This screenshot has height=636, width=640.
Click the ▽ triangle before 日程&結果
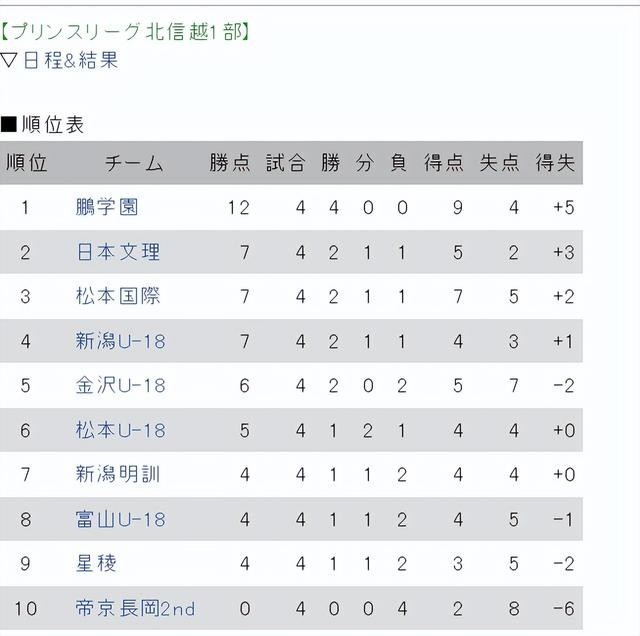[9, 60]
